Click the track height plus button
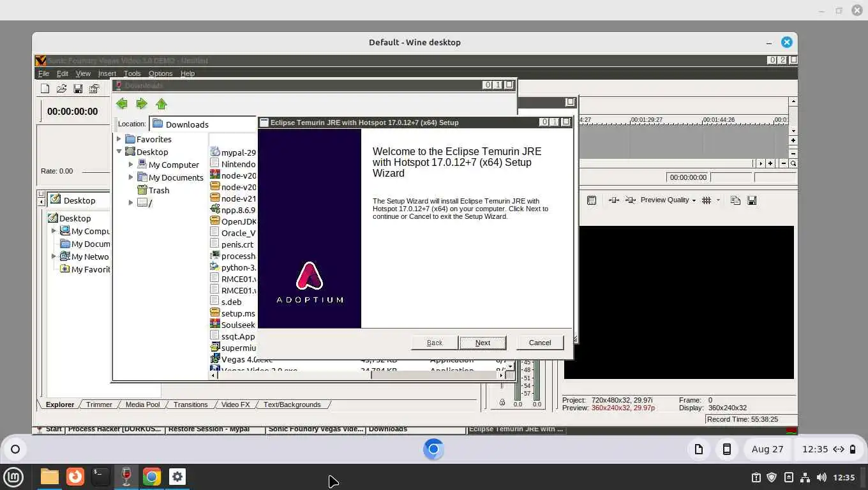868x490 pixels. coord(793,140)
